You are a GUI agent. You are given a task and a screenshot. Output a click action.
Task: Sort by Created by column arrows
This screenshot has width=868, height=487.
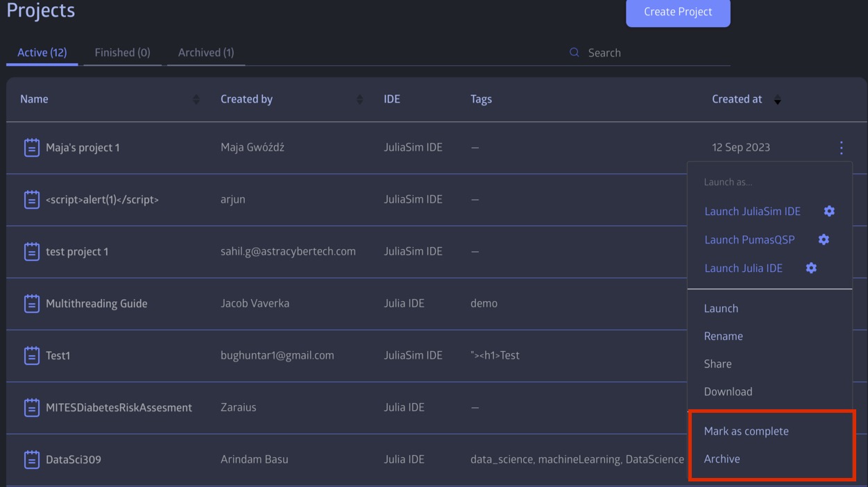tap(359, 100)
